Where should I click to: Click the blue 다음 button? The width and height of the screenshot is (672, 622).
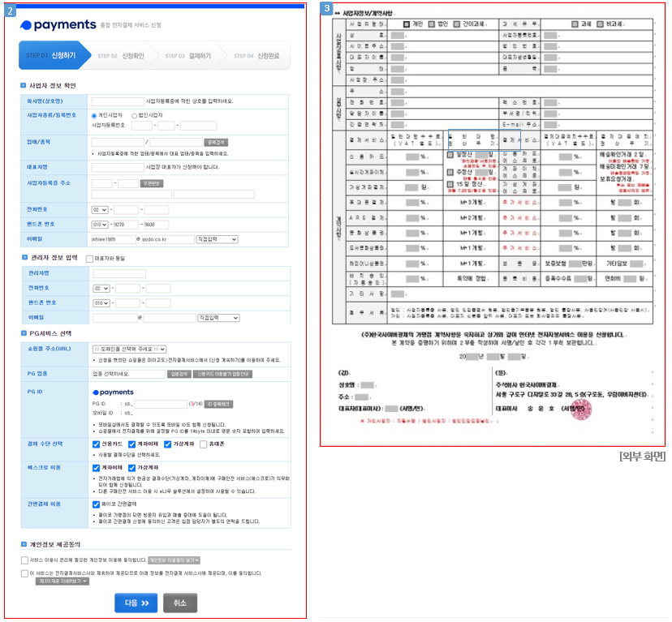click(x=136, y=603)
